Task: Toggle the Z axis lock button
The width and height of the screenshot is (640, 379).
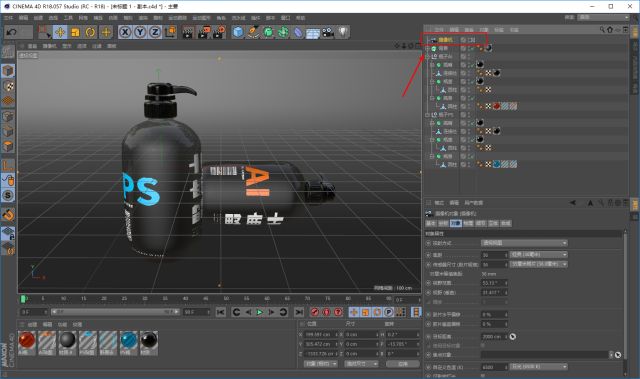Action: pyautogui.click(x=155, y=32)
